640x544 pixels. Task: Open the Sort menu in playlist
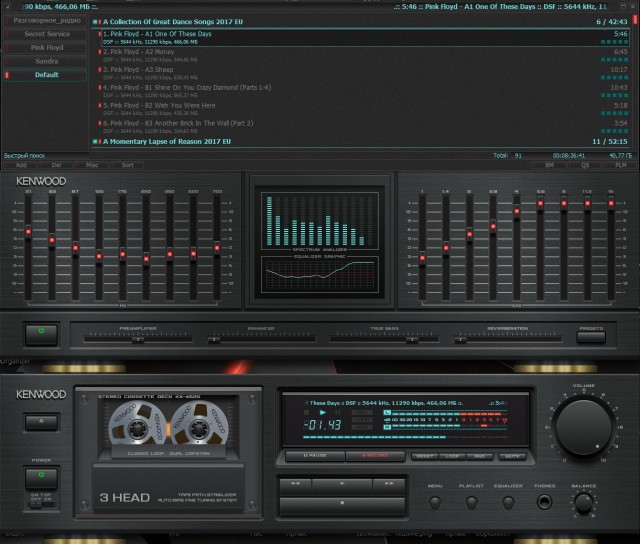127,165
